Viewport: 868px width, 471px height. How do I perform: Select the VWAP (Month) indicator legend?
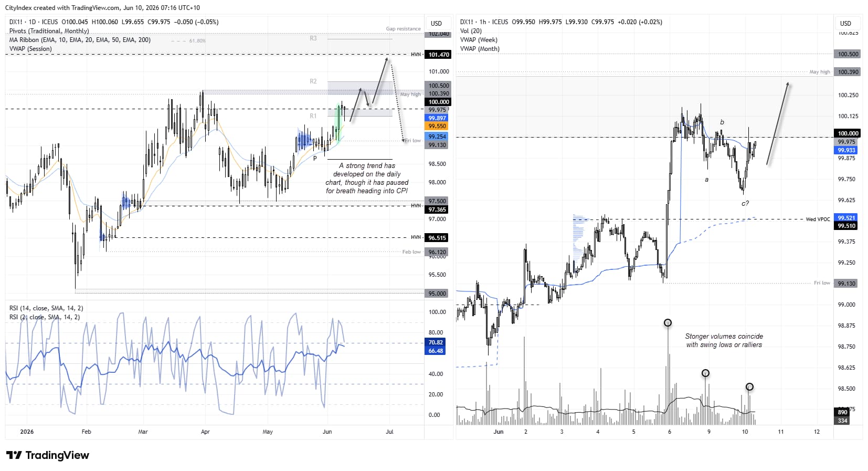click(x=480, y=49)
